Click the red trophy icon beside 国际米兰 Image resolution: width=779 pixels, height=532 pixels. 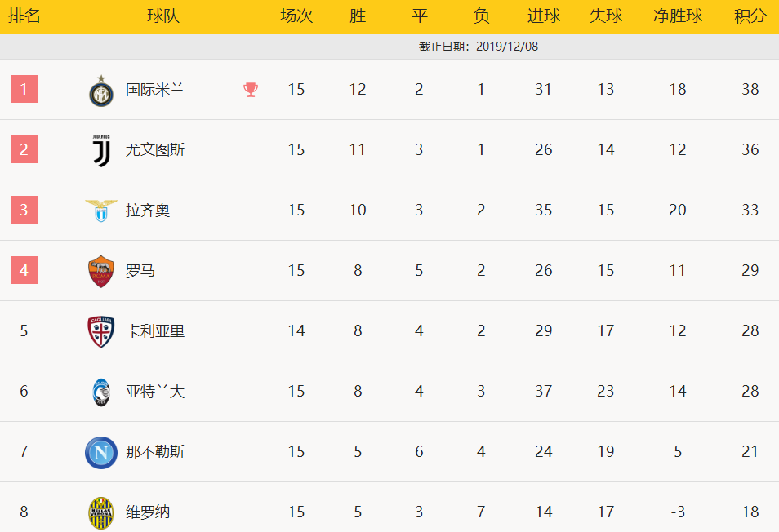point(251,90)
